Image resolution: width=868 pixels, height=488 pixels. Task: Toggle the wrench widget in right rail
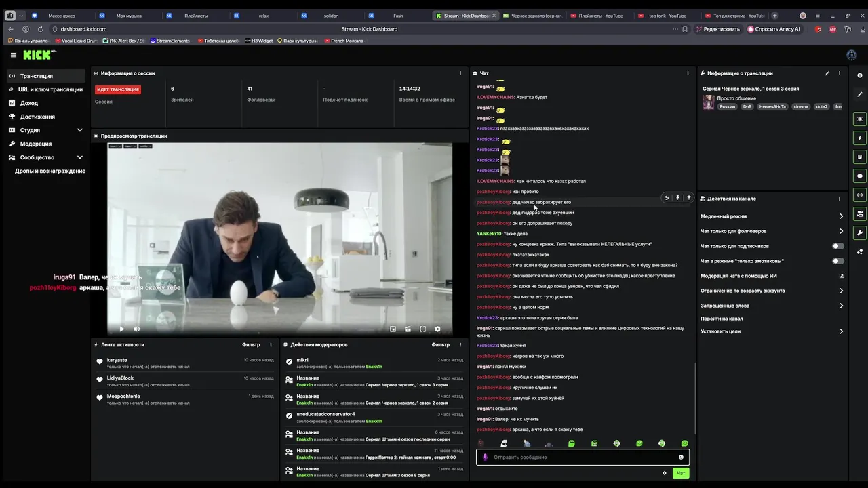(x=860, y=232)
